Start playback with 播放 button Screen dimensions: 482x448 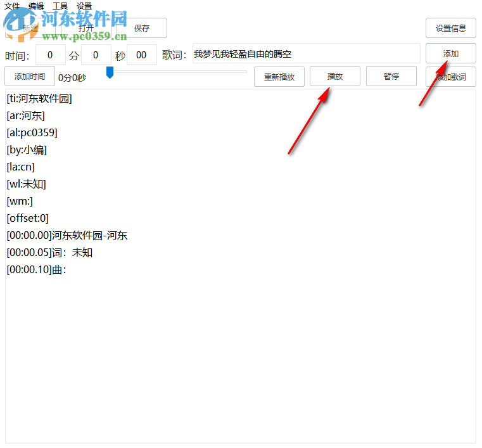point(335,76)
